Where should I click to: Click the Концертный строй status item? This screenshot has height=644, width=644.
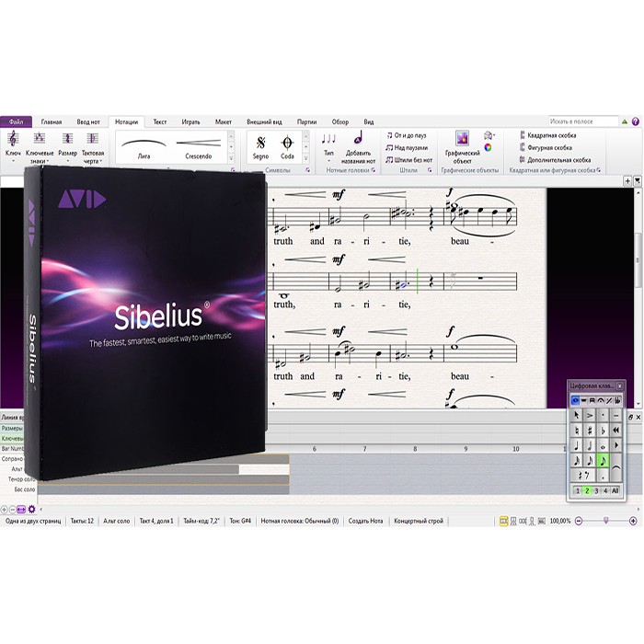pos(419,521)
